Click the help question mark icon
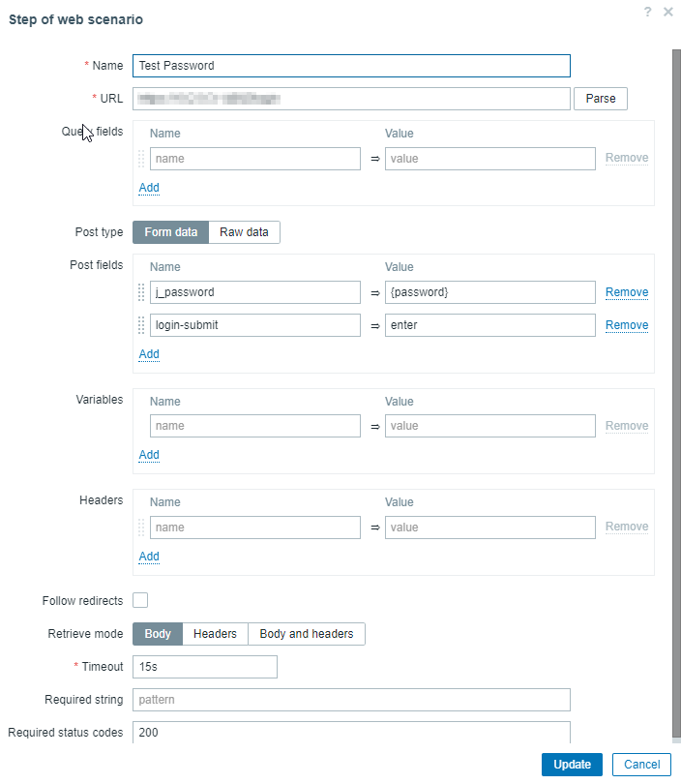Viewport: 681px width, 784px height. (x=647, y=12)
